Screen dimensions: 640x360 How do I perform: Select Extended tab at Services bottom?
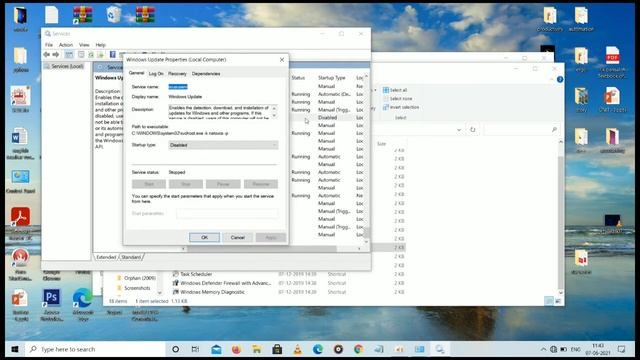pyautogui.click(x=106, y=257)
